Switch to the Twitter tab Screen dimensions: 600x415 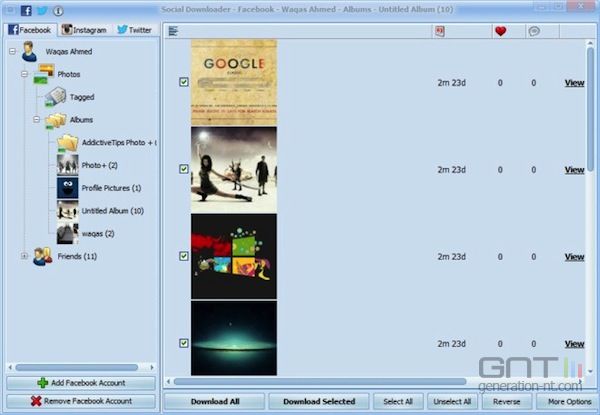134,30
